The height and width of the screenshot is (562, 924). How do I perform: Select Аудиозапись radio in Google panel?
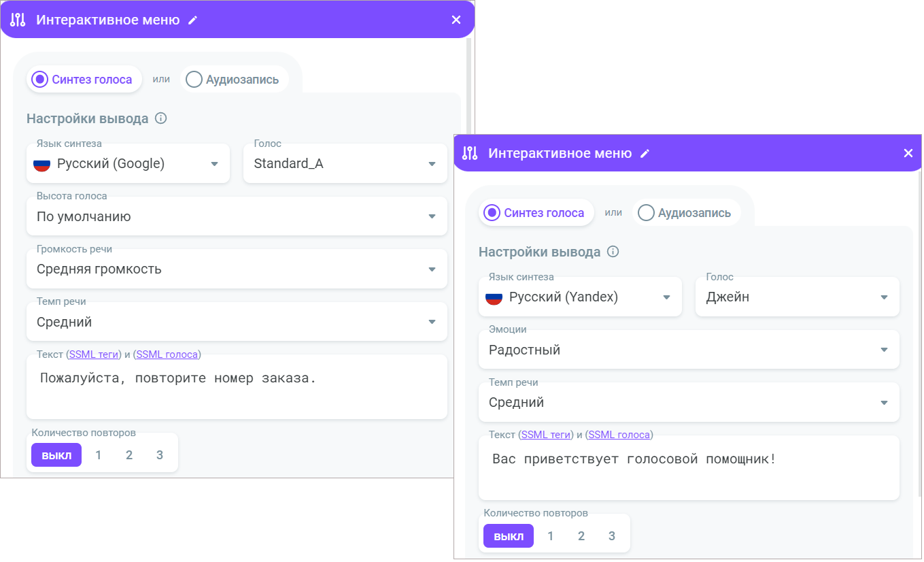coord(233,79)
